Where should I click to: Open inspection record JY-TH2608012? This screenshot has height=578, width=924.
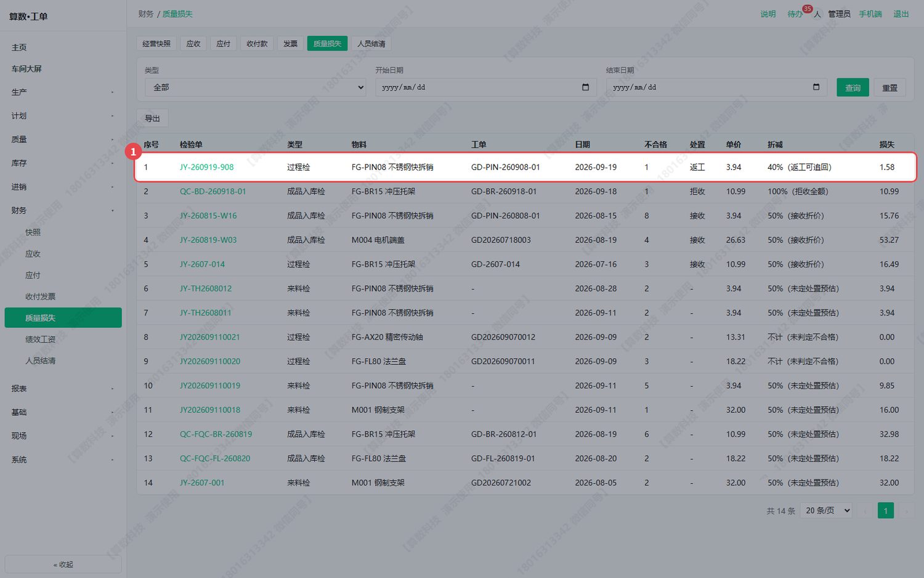[206, 288]
